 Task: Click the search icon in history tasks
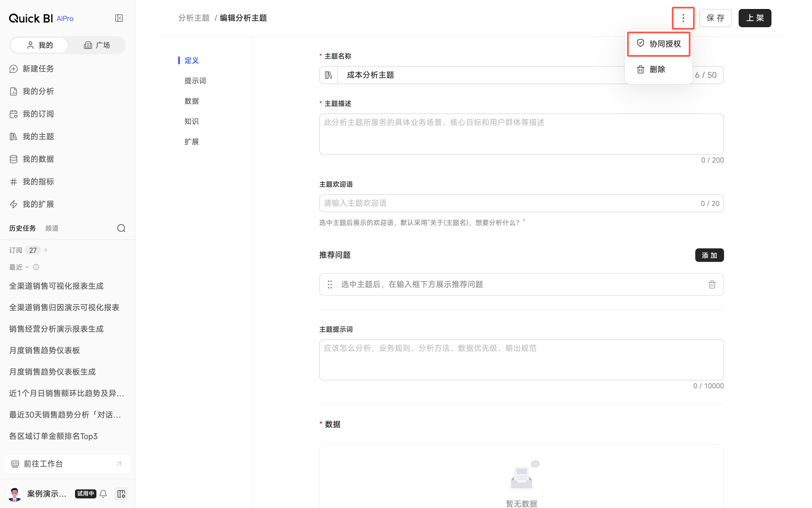(x=121, y=229)
